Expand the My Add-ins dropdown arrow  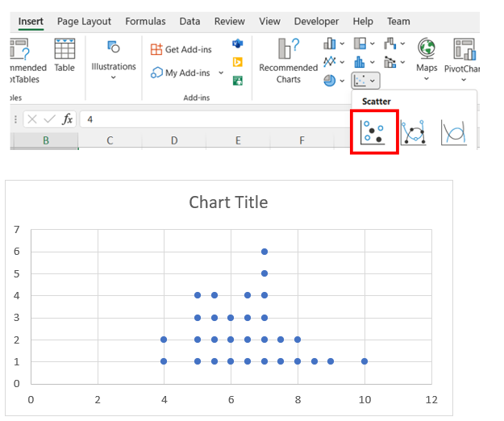(221, 73)
